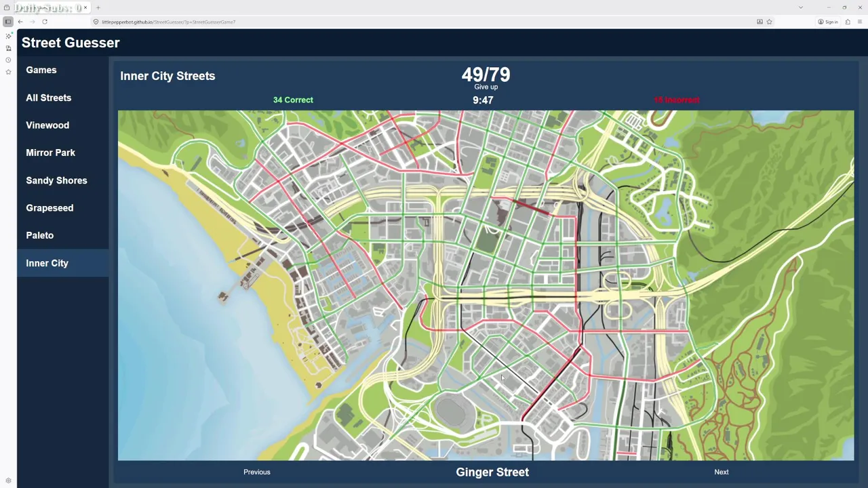The width and height of the screenshot is (868, 488).
Task: Open synced tabs in the sidebar
Action: (x=8, y=48)
